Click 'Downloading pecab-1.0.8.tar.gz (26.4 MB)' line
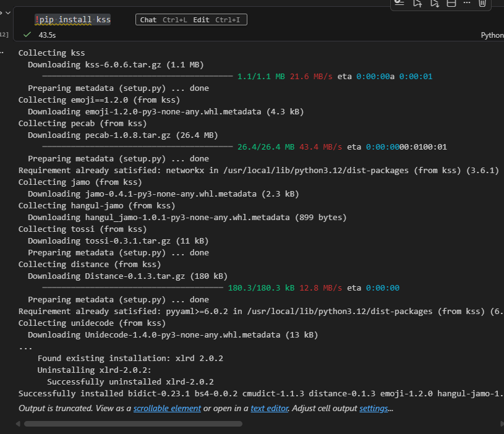This screenshot has width=504, height=434. [123, 135]
